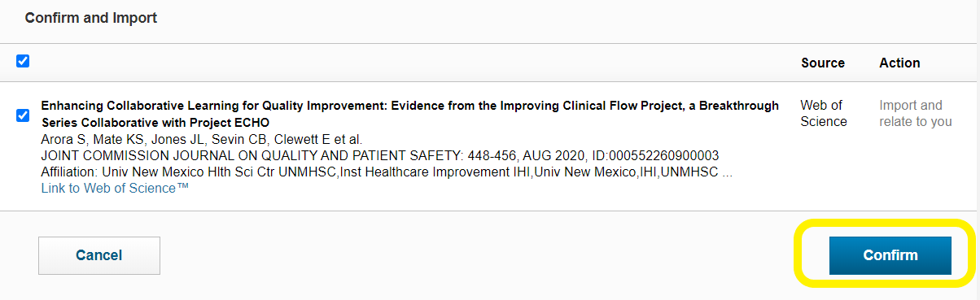Select the Source column header
980x300 pixels.
point(823,63)
